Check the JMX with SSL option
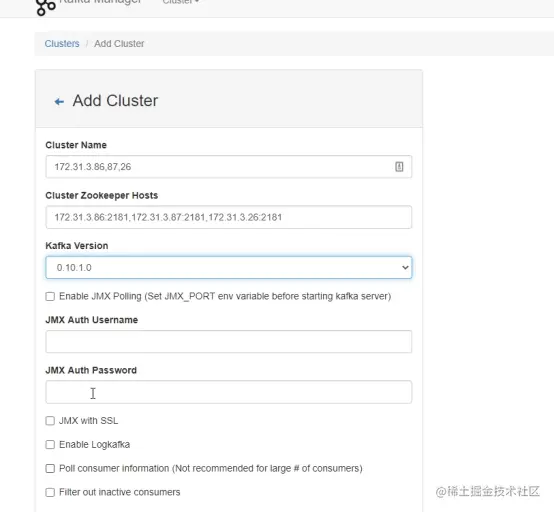 pos(50,420)
